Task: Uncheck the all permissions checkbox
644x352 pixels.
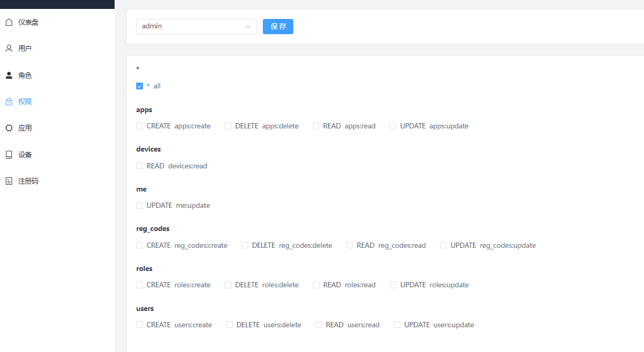Action: [x=140, y=86]
